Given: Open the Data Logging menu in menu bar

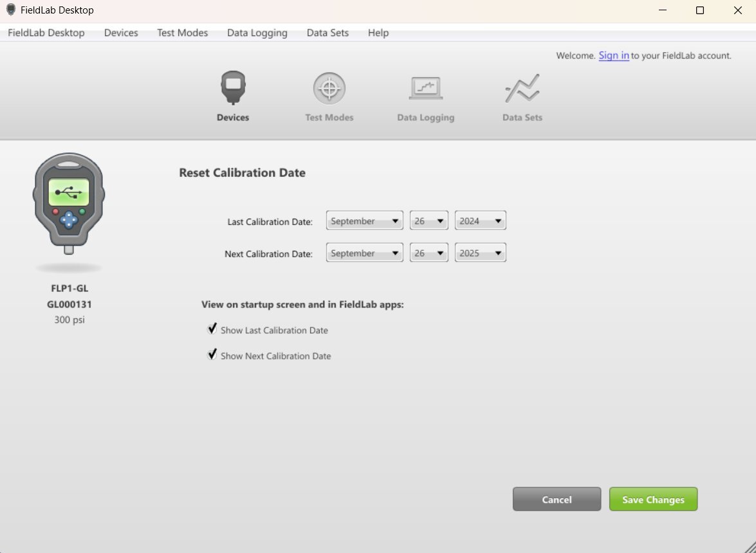Looking at the screenshot, I should pos(257,33).
